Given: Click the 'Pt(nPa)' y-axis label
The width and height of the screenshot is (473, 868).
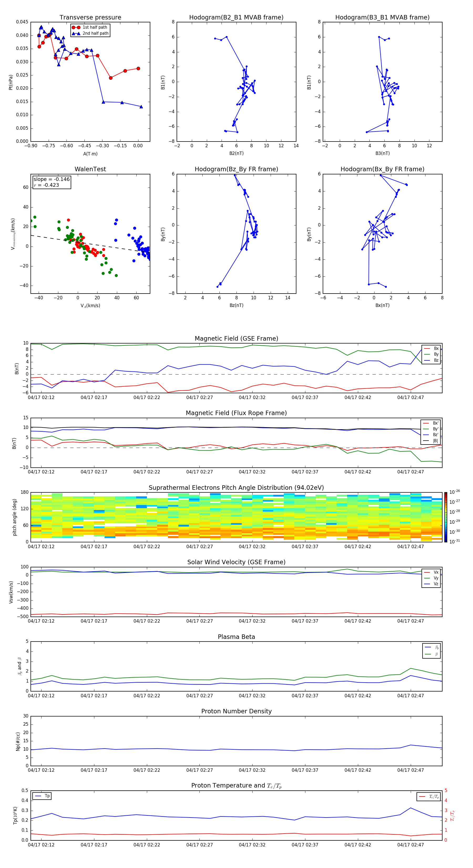Looking at the screenshot, I should (11, 82).
